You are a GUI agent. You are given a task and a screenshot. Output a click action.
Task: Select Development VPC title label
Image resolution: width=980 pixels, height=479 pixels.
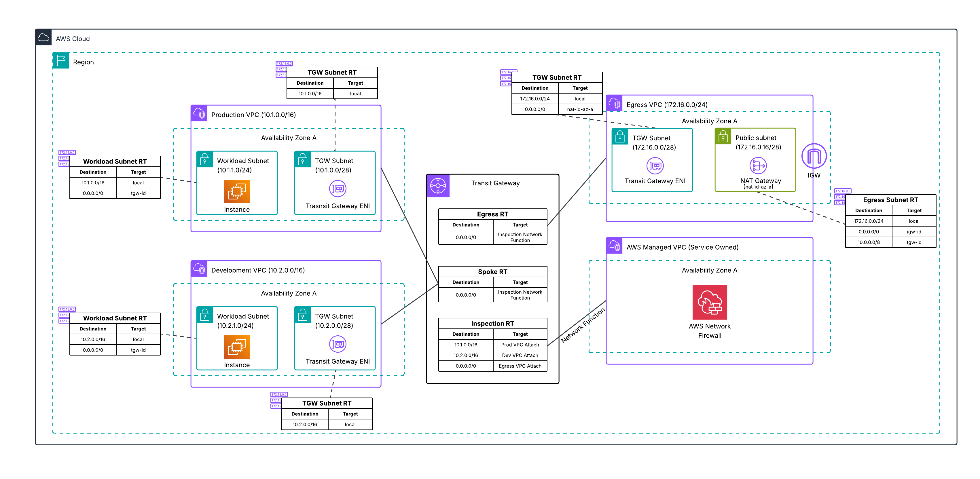257,270
